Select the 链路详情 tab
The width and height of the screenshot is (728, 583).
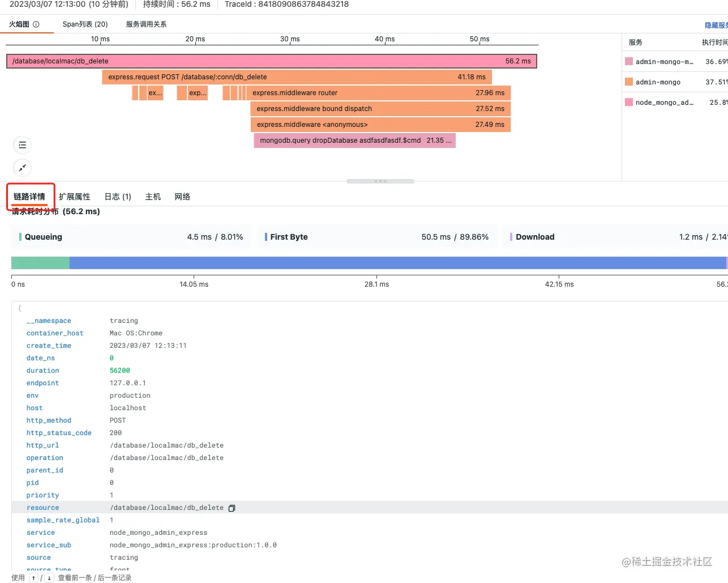[29, 197]
